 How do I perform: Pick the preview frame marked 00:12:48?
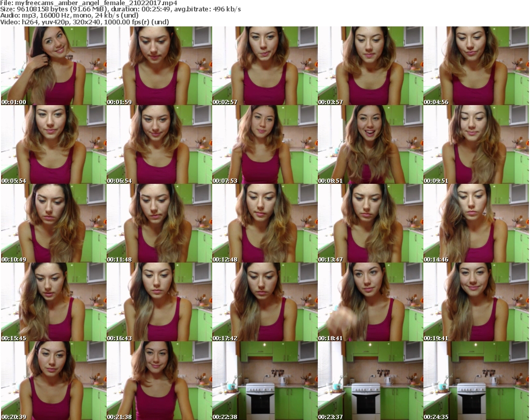(x=264, y=223)
